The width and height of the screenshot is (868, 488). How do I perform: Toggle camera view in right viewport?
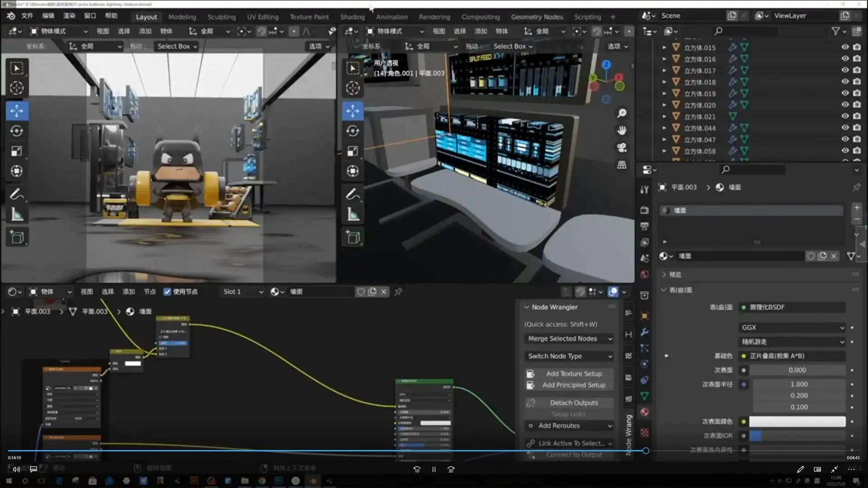click(x=622, y=148)
